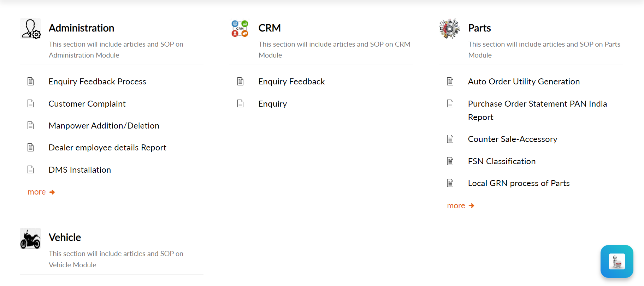Open Customer Complaint article
Viewport: 644px width, 286px height.
(x=87, y=104)
